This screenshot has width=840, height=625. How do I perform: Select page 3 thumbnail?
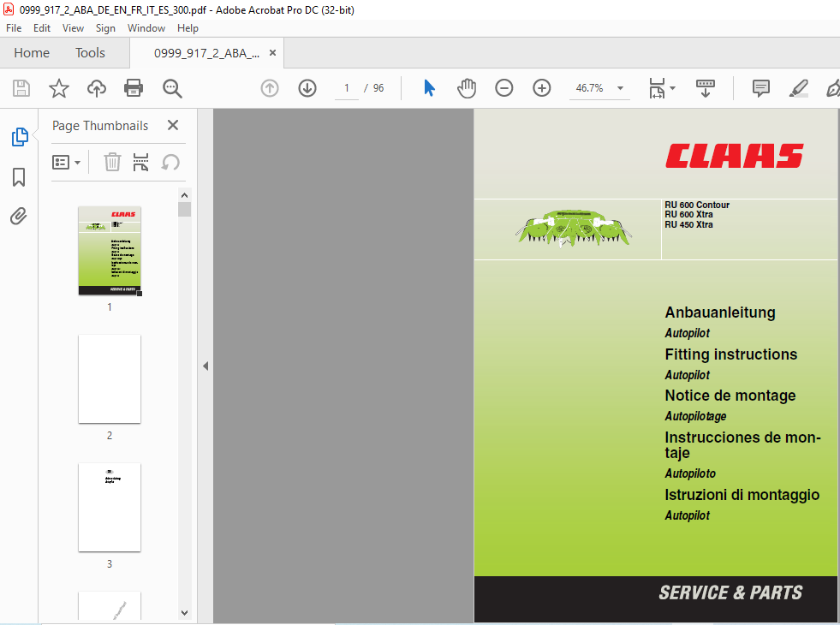(x=110, y=507)
